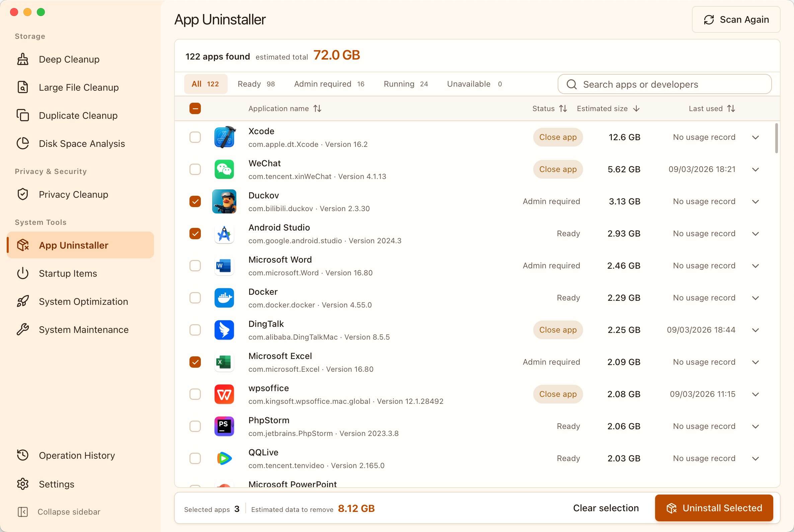This screenshot has height=532, width=794.
Task: Click Close app for DingTalk
Action: [x=558, y=330]
